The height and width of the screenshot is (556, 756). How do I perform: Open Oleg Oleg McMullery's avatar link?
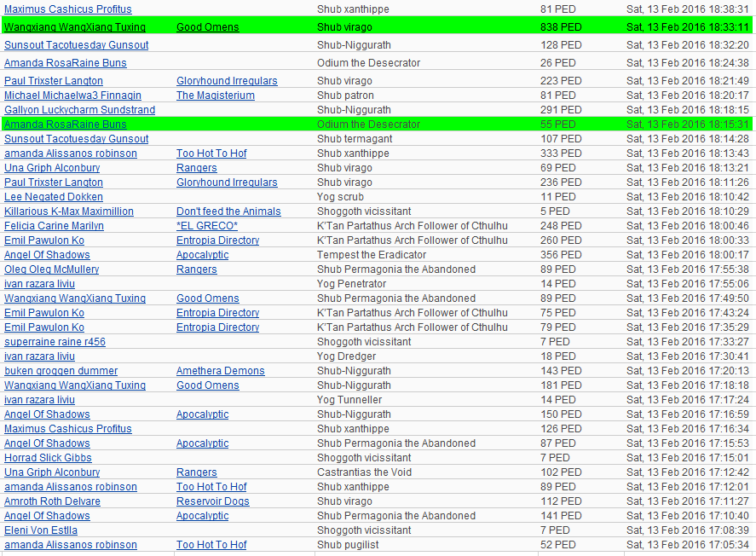51,269
